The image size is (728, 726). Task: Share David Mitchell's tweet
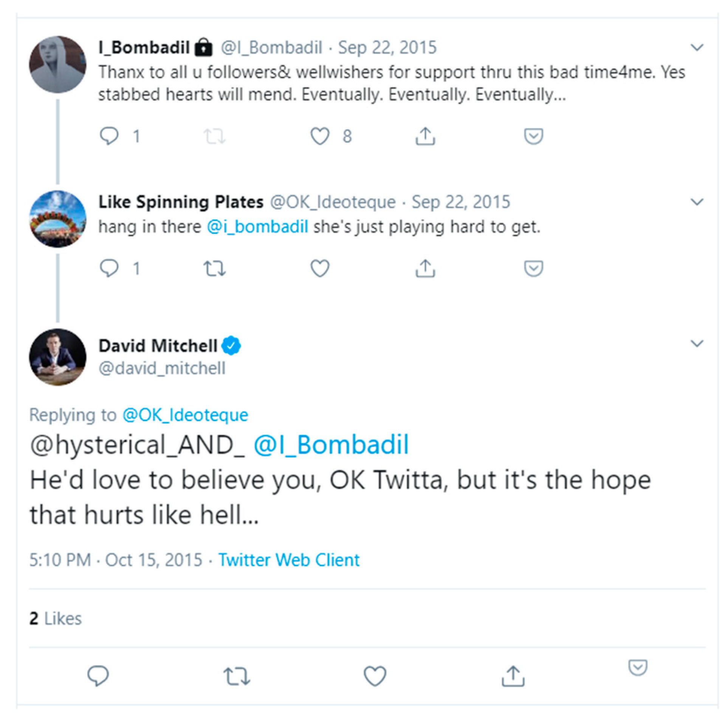point(513,676)
